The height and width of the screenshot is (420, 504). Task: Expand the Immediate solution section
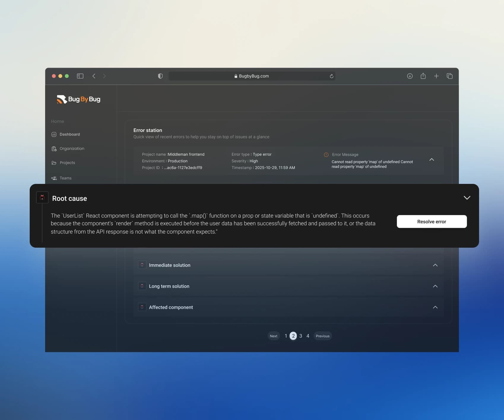point(435,265)
